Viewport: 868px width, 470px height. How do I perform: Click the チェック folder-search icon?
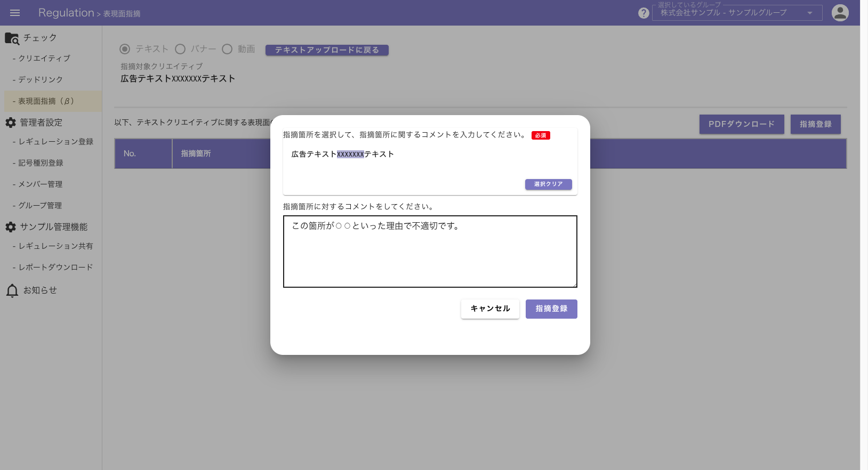[x=12, y=38]
